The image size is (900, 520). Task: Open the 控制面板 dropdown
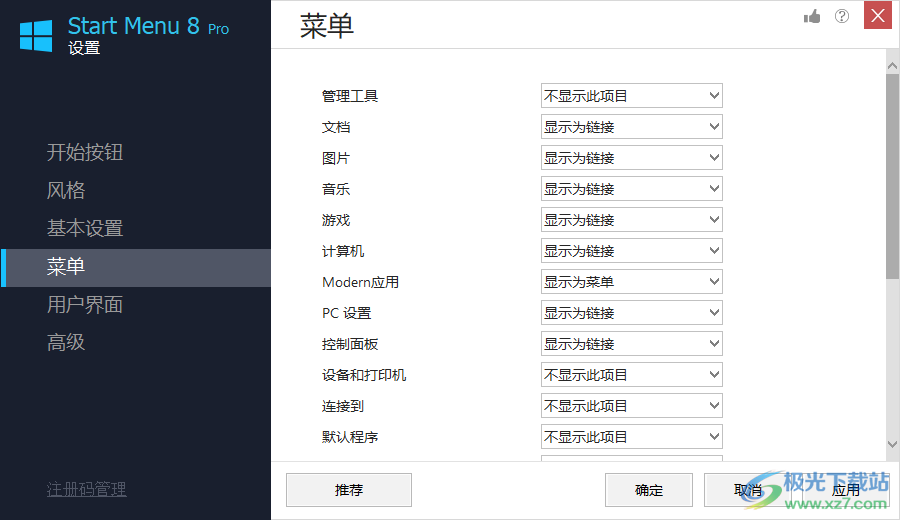click(631, 344)
